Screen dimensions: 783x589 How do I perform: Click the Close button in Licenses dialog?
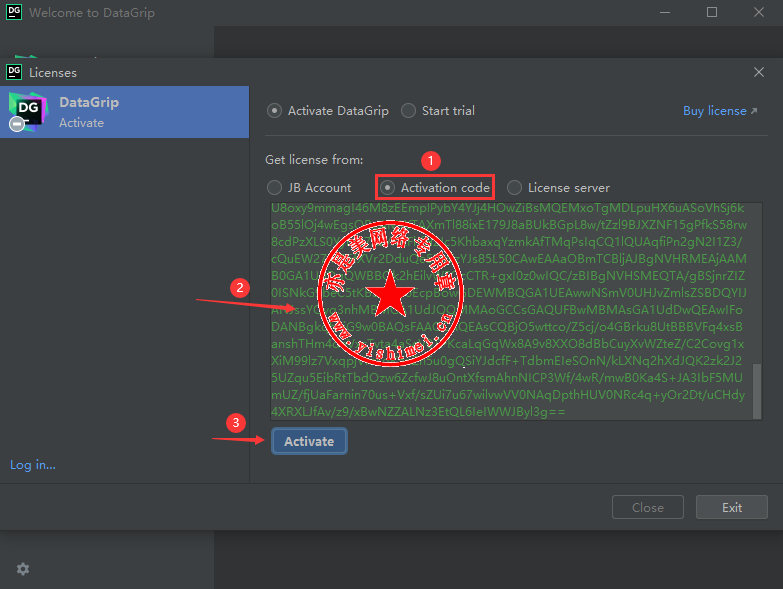tap(648, 508)
